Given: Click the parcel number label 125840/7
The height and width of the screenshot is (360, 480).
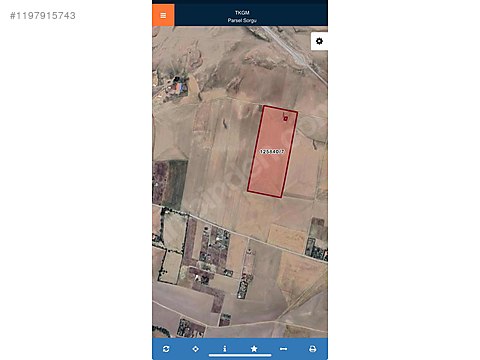Looking at the screenshot, I should point(272,152).
